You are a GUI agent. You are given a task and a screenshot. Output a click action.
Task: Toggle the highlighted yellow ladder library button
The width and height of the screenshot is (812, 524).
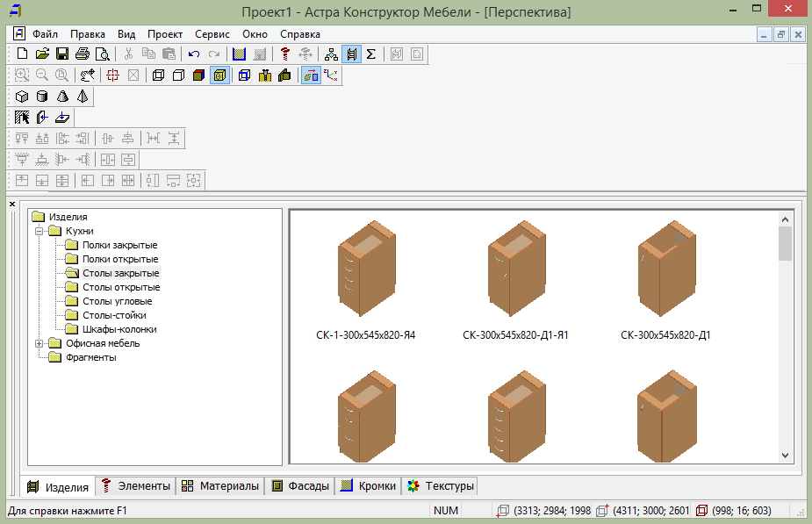(352, 54)
